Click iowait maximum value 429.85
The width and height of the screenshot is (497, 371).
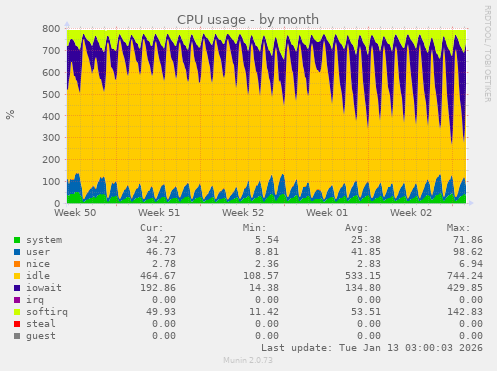point(465,288)
